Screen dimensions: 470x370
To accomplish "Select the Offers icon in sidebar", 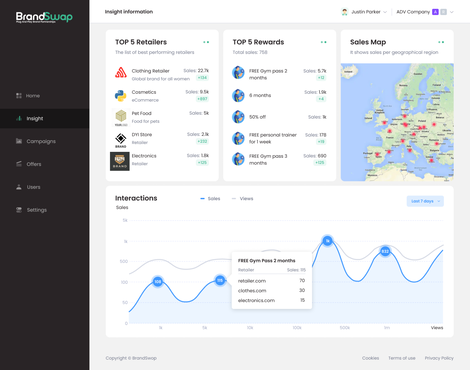I will click(19, 164).
